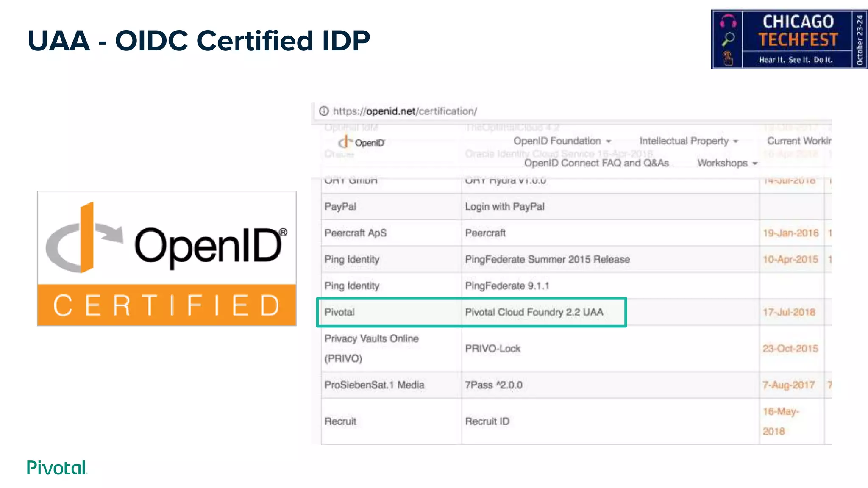The image size is (868, 488).
Task: Select the 'Pivotal' organization cell
Action: click(x=391, y=312)
